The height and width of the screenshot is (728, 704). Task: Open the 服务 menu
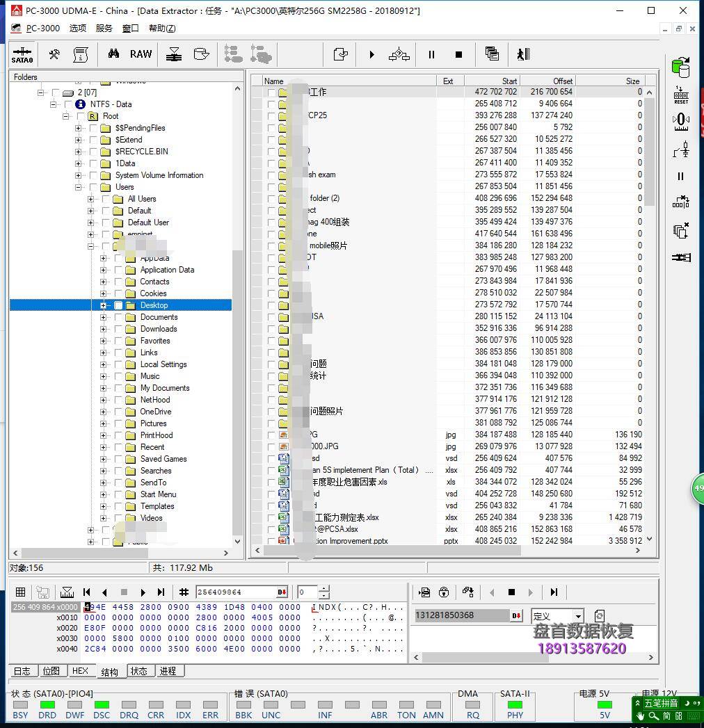click(104, 28)
